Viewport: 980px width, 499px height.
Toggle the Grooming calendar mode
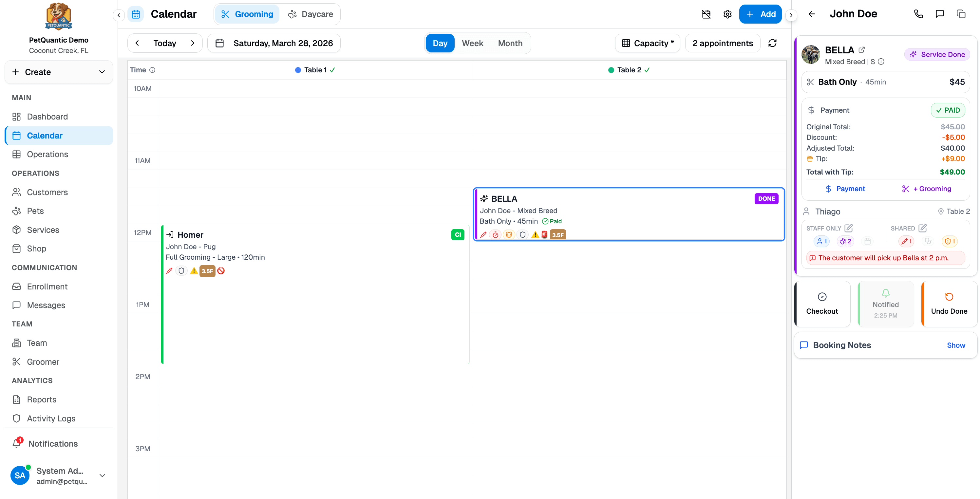[x=247, y=14]
